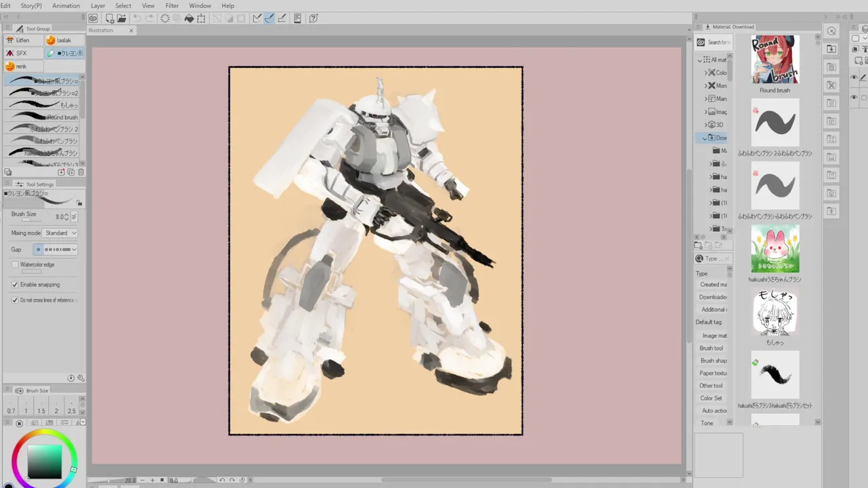The width and height of the screenshot is (868, 488).
Task: Select the taslak tool group
Action: click(x=65, y=40)
